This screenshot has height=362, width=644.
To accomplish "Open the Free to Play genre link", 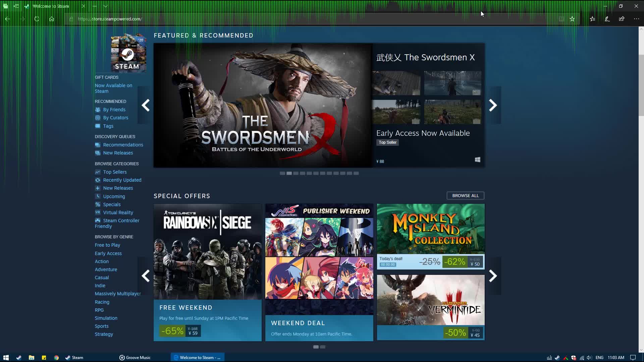I will pos(107,245).
